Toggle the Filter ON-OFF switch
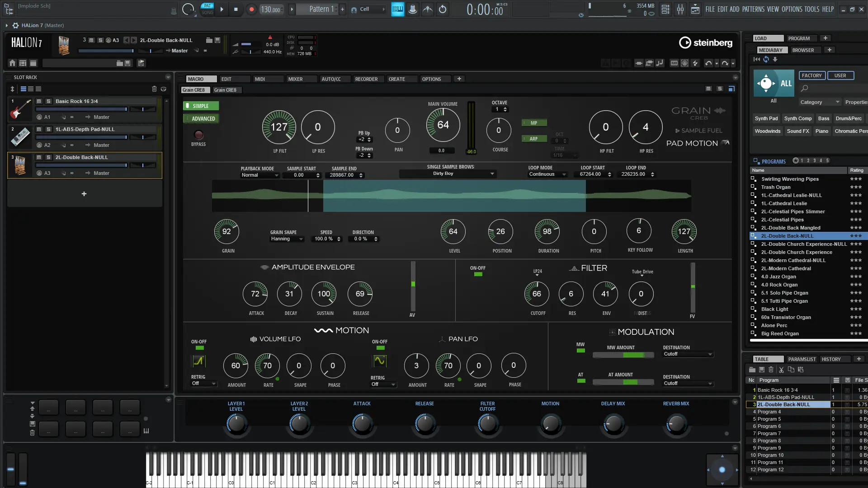This screenshot has width=868, height=488. coord(478,274)
